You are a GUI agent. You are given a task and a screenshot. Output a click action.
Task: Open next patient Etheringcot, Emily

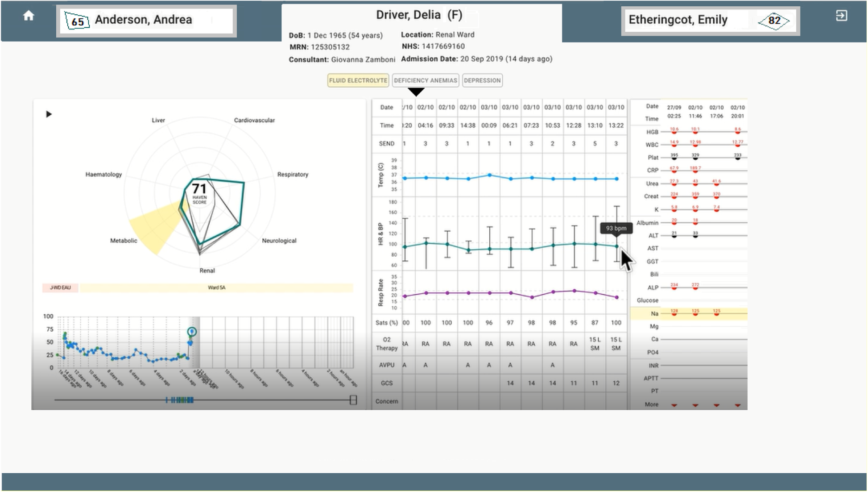[x=710, y=21]
